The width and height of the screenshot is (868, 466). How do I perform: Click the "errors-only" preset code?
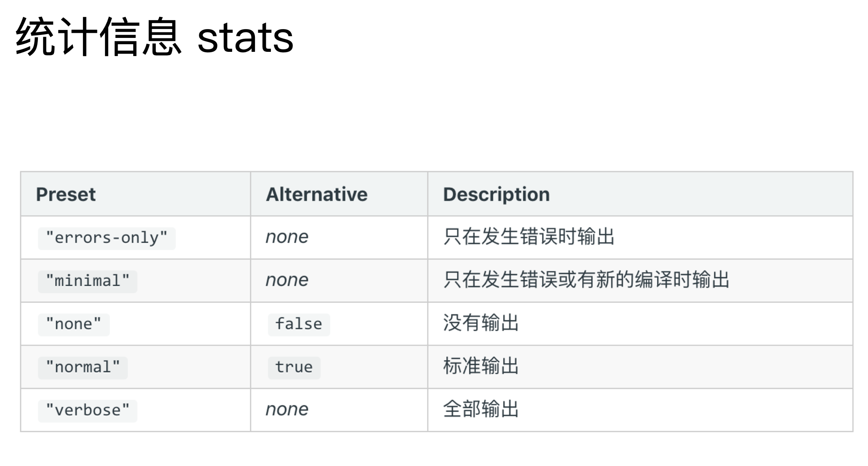tap(107, 238)
